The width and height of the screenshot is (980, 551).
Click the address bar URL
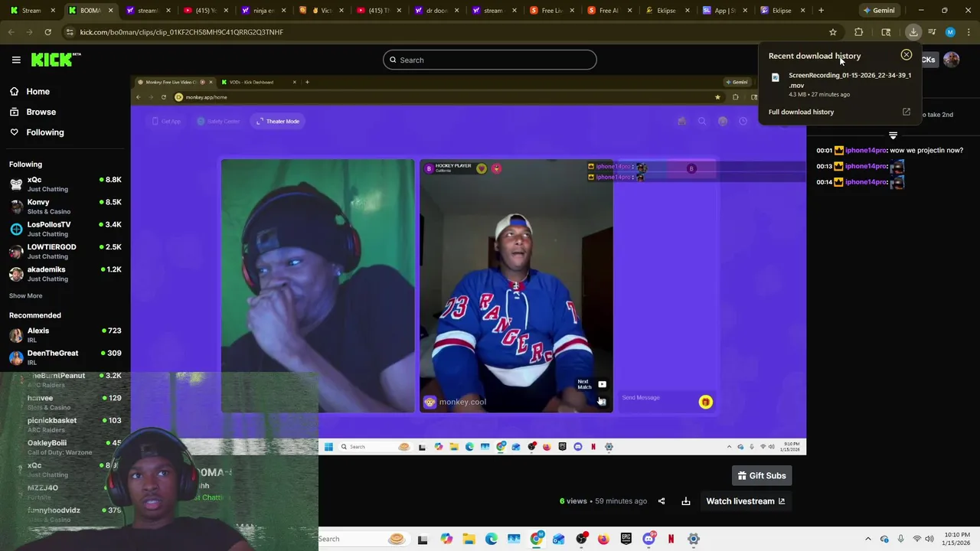tap(181, 32)
